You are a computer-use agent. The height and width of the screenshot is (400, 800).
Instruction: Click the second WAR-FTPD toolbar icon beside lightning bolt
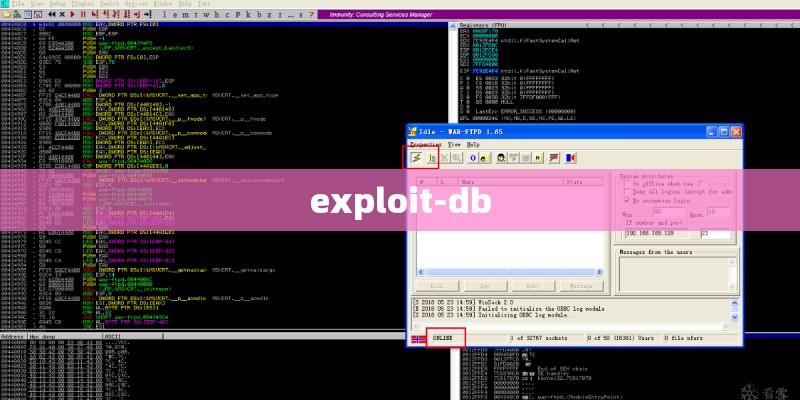click(432, 158)
